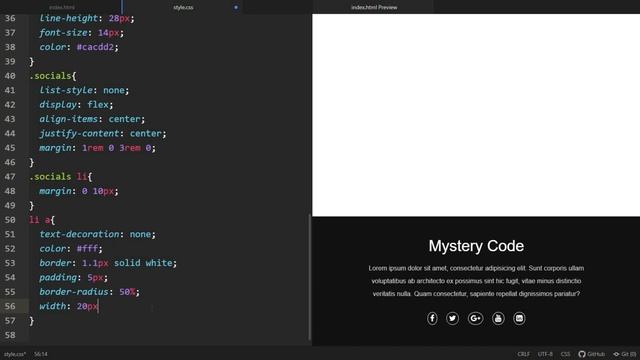
Task: Switch to the index.html editor tab
Action: coord(62,7)
